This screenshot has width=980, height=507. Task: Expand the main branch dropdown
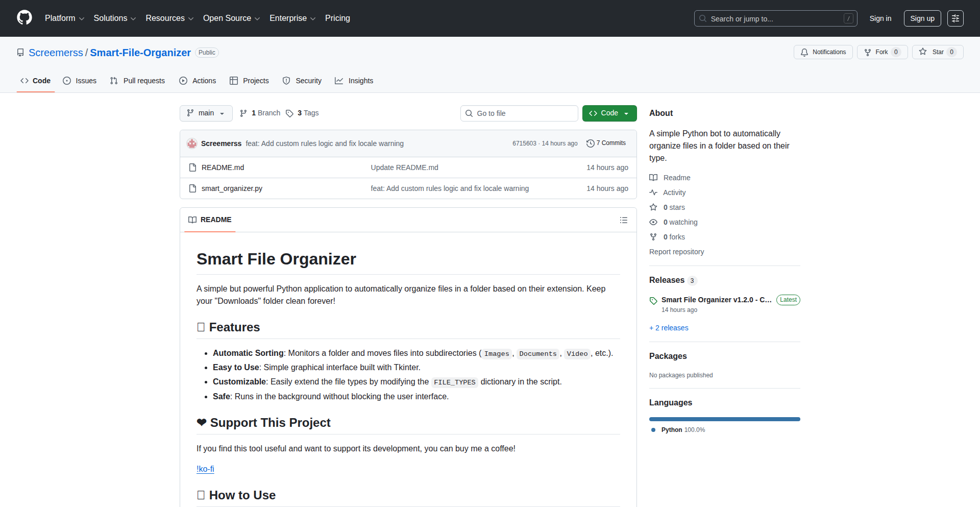coord(206,113)
